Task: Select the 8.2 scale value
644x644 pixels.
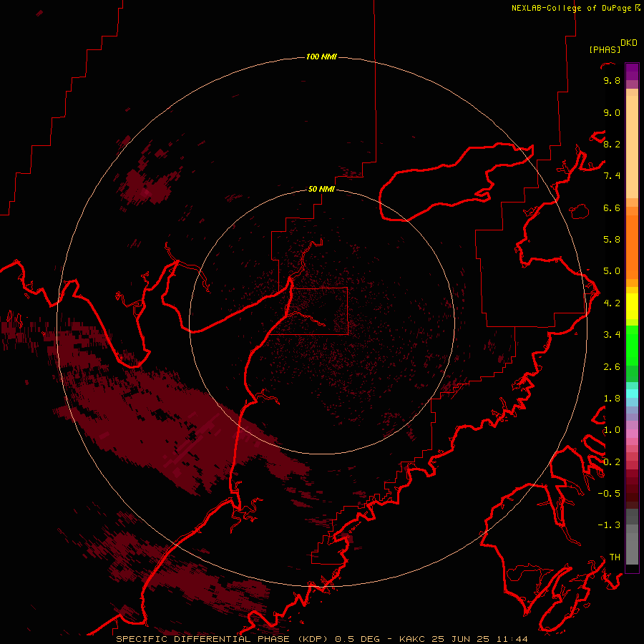Action: coord(612,144)
